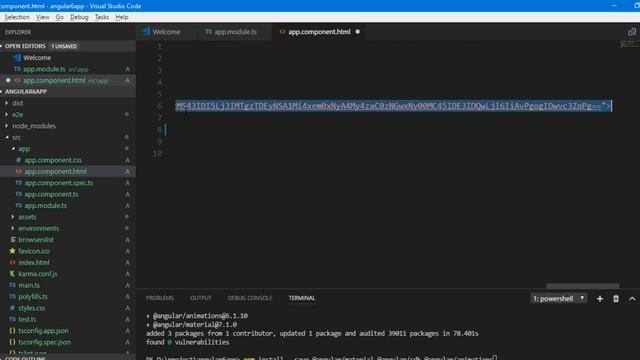Viewport: 640px width, 360px height.
Task: Open the Debug menu
Action: click(x=79, y=17)
